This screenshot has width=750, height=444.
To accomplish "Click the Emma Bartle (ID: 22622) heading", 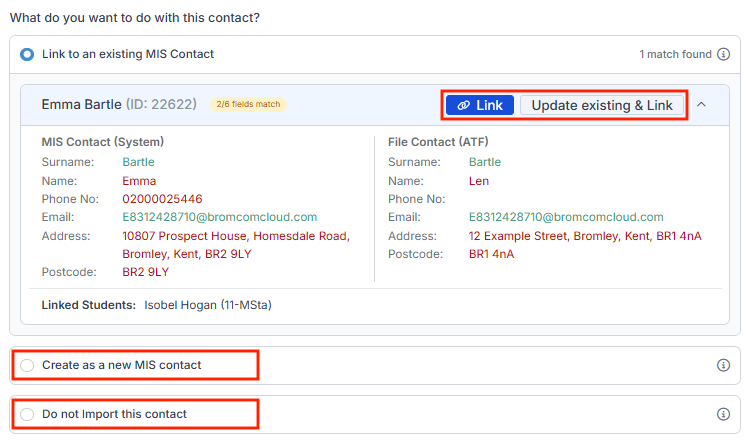I will (x=119, y=104).
